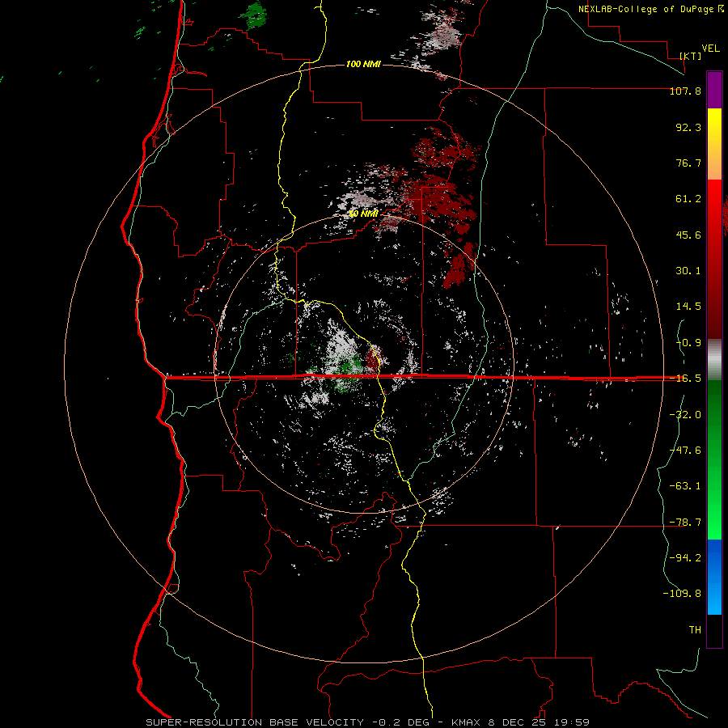Image resolution: width=728 pixels, height=728 pixels.
Task: Click the -63.1 legend value
Action: (x=685, y=486)
